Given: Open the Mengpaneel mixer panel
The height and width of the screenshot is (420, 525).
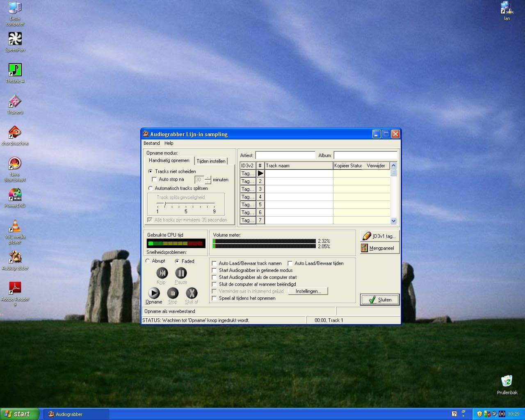Looking at the screenshot, I should point(379,248).
